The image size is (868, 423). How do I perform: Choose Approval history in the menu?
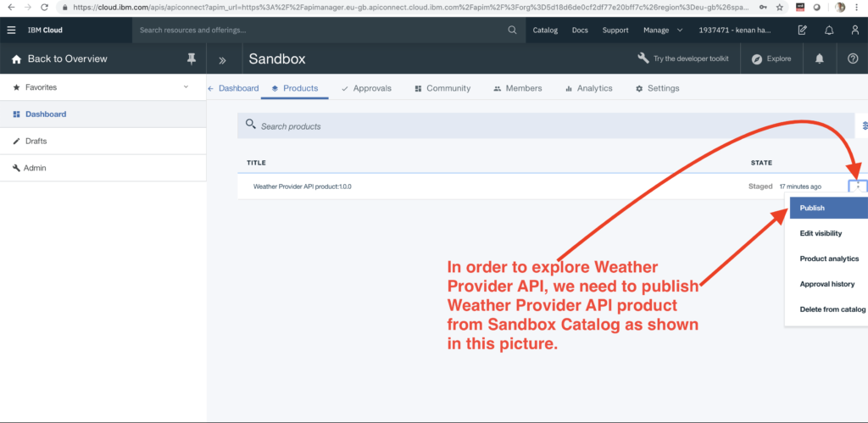point(829,284)
